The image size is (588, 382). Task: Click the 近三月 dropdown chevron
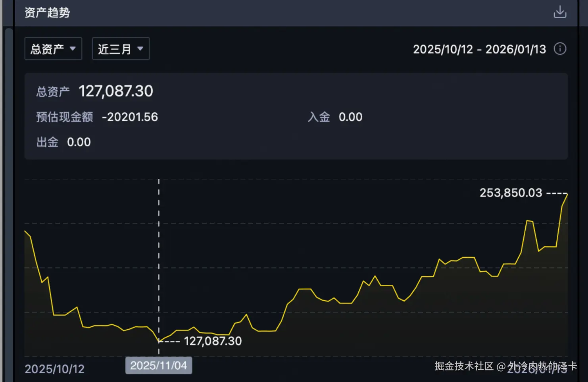coord(140,48)
